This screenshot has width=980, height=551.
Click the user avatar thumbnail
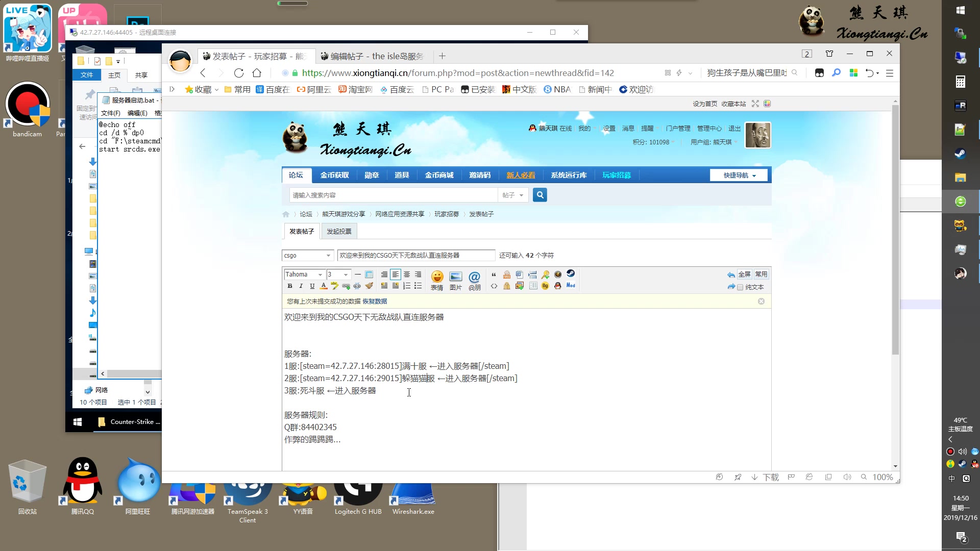(757, 135)
